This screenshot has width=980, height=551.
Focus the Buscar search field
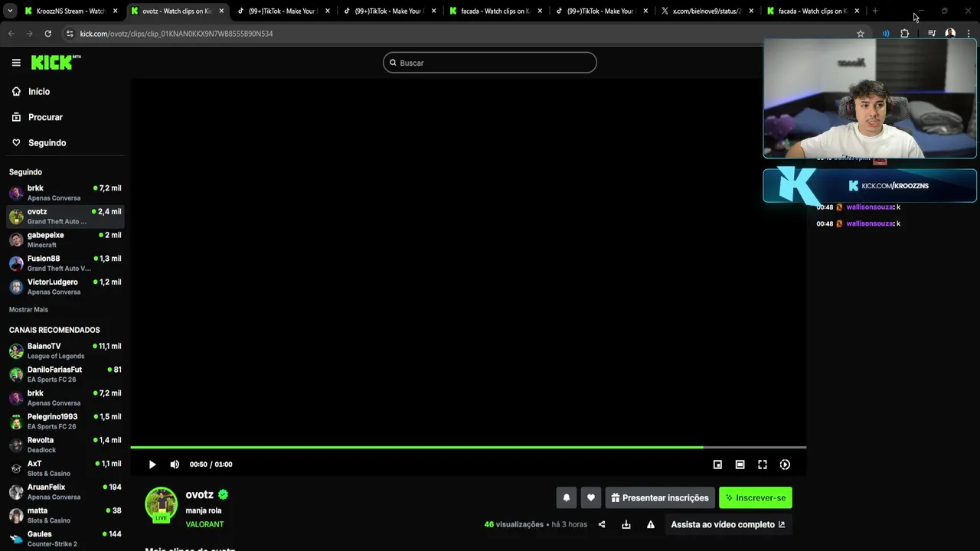490,63
